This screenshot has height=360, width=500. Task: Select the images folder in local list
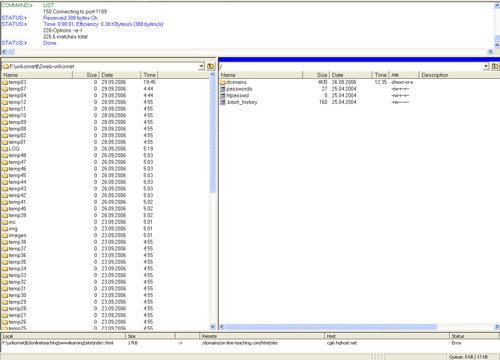(14, 235)
